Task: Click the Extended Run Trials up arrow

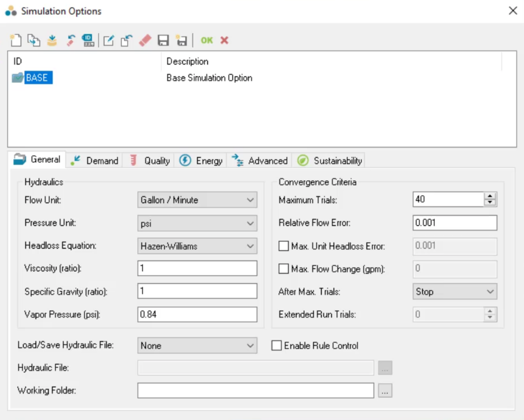Action: coord(490,311)
